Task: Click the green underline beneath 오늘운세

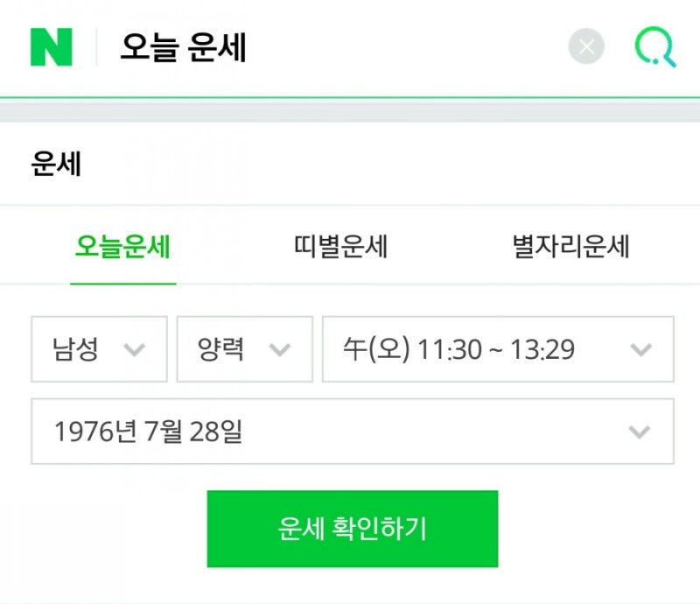Action: click(123, 284)
